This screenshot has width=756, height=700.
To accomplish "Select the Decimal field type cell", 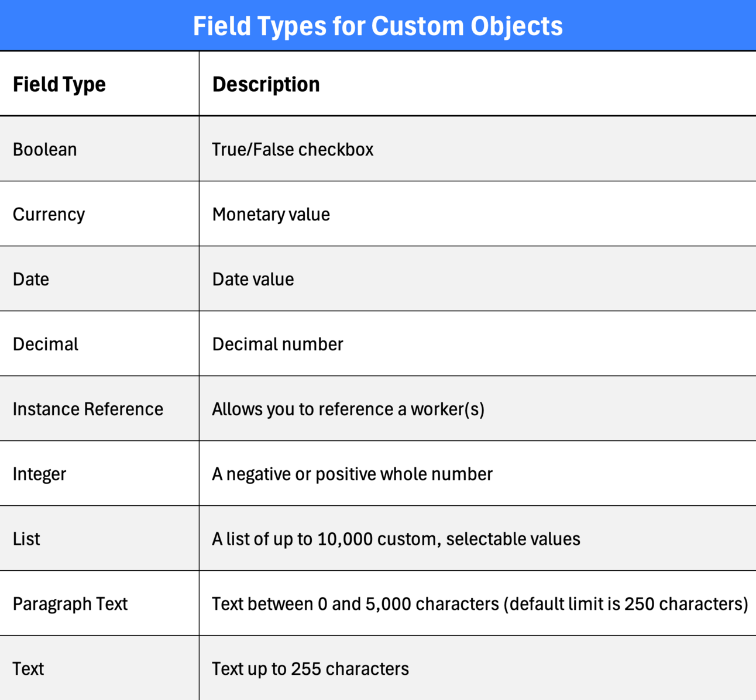I will click(x=46, y=344).
